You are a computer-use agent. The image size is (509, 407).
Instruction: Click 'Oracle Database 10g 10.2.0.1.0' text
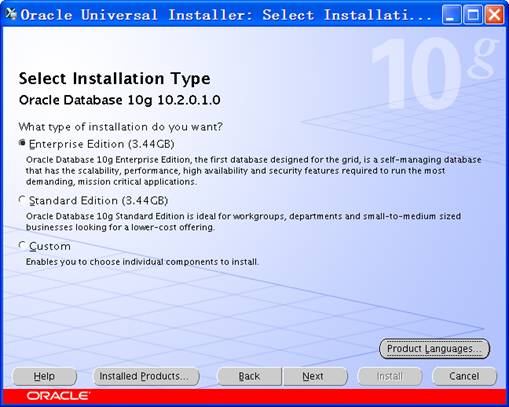(120, 100)
